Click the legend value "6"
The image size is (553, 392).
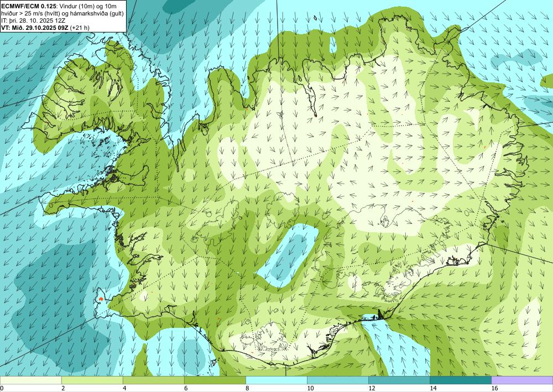[186, 388]
